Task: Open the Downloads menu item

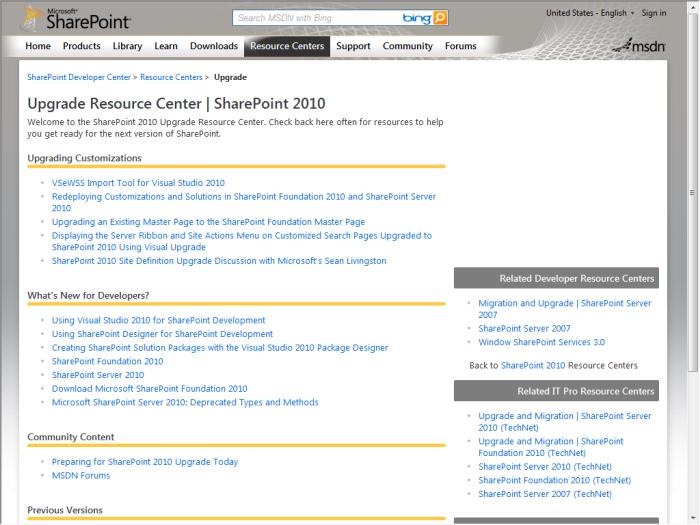Action: pos(214,46)
